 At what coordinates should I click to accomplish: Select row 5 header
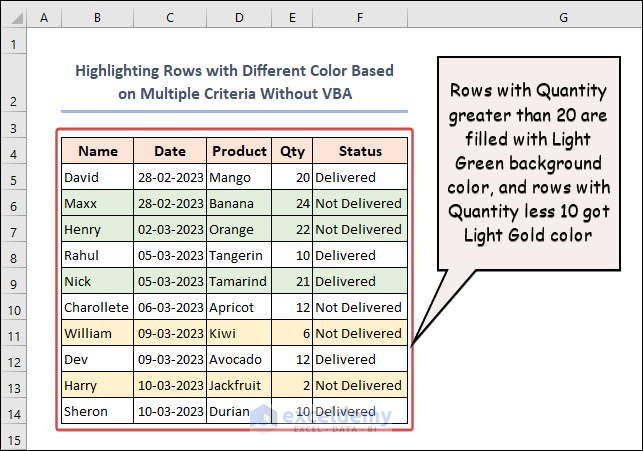tap(14, 177)
